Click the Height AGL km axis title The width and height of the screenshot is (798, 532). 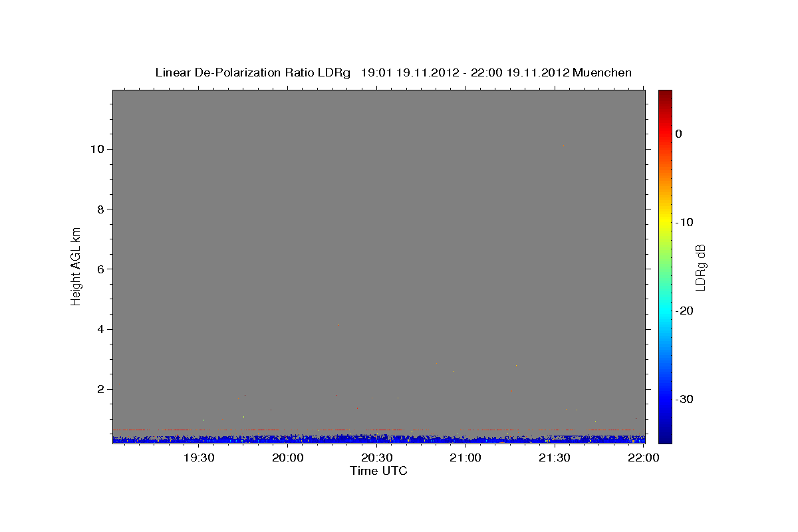(76, 266)
